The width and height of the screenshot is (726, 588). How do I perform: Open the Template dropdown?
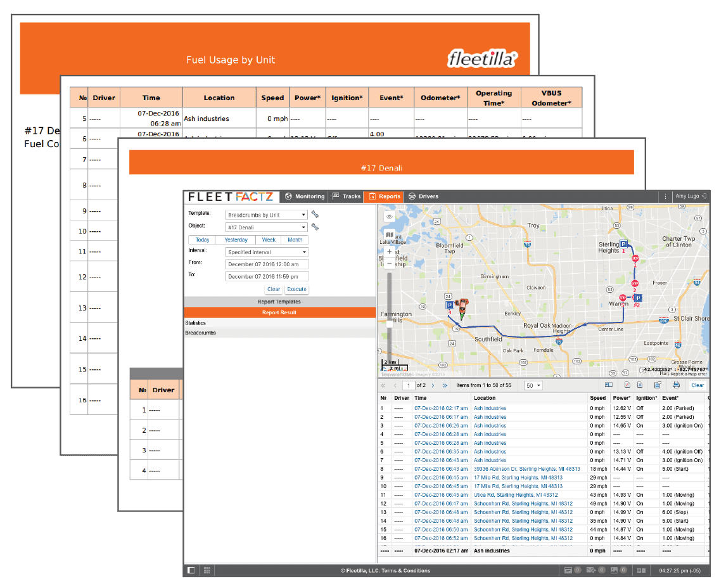pos(267,215)
